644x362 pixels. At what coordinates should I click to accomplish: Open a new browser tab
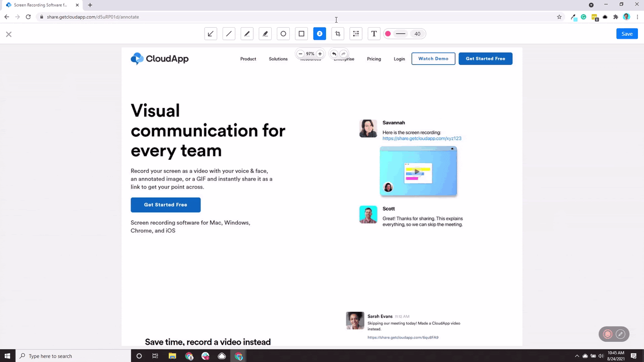[x=90, y=5]
